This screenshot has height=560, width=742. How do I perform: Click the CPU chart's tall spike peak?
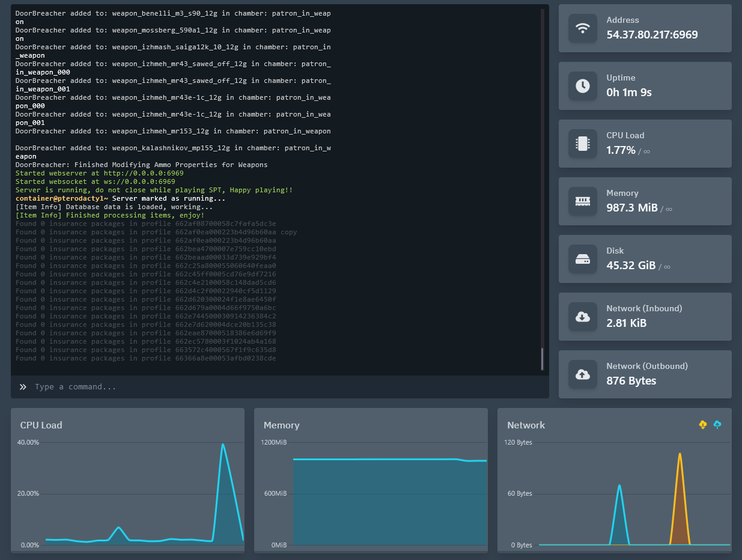click(x=223, y=445)
